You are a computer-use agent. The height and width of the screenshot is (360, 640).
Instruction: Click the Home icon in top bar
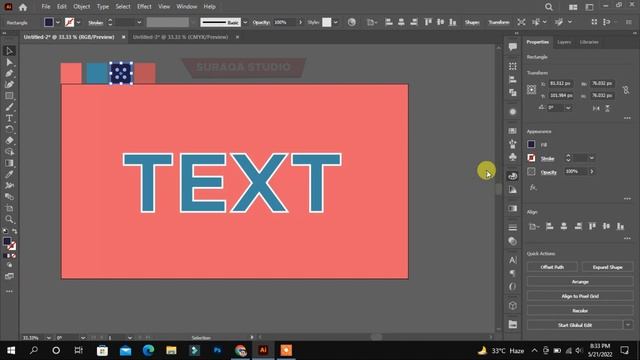(x=23, y=7)
